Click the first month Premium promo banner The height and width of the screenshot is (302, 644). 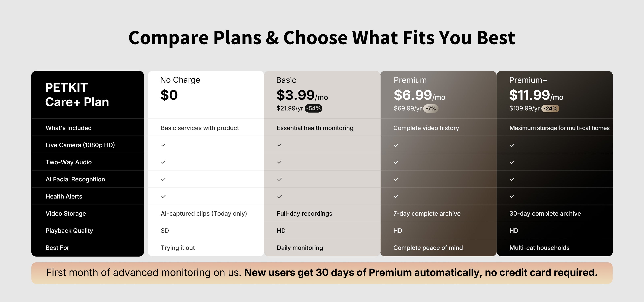322,273
